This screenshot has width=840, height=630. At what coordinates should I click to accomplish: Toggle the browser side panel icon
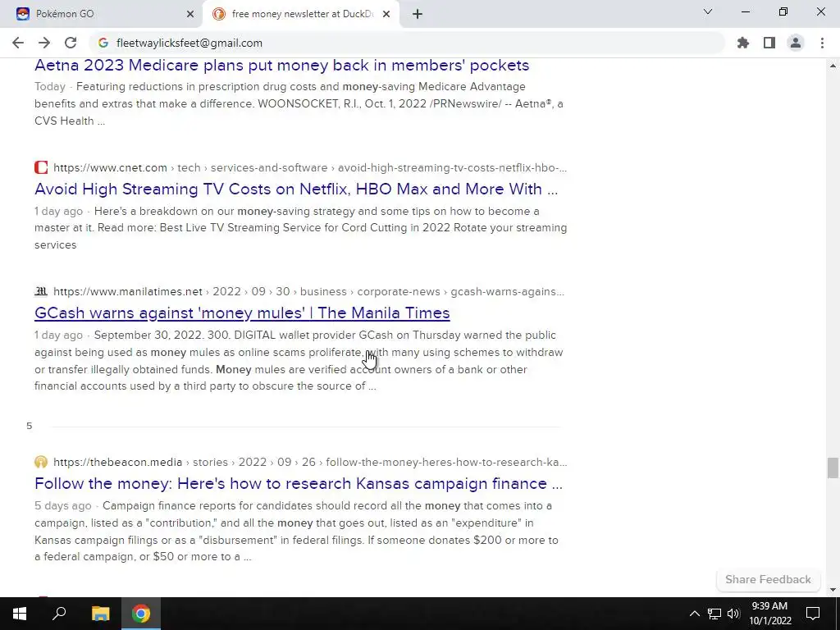[x=769, y=43]
